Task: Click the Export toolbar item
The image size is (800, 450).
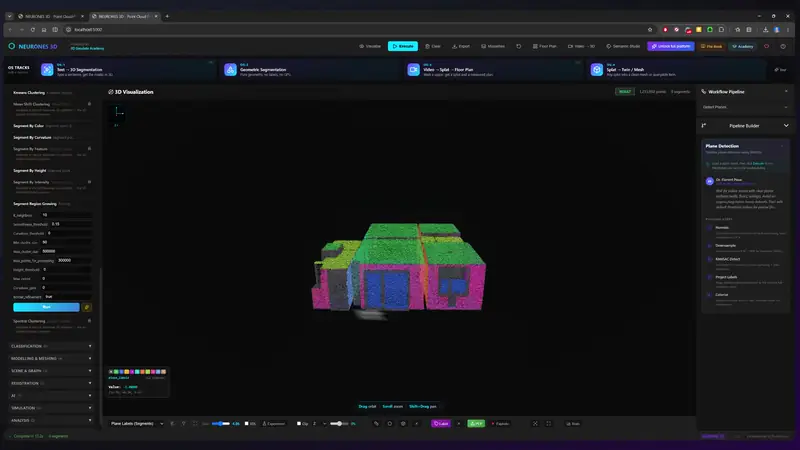Action: tap(461, 46)
